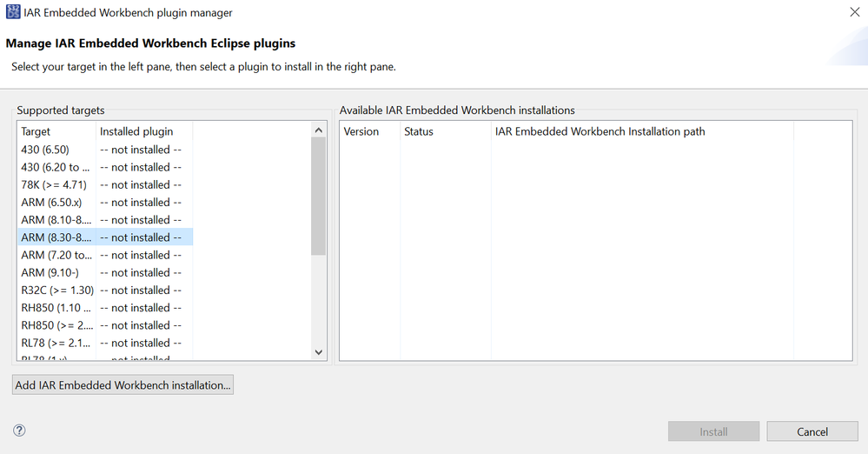Select the RL78 (>= 2.1... target row
The width and height of the screenshot is (868, 454).
click(x=105, y=343)
